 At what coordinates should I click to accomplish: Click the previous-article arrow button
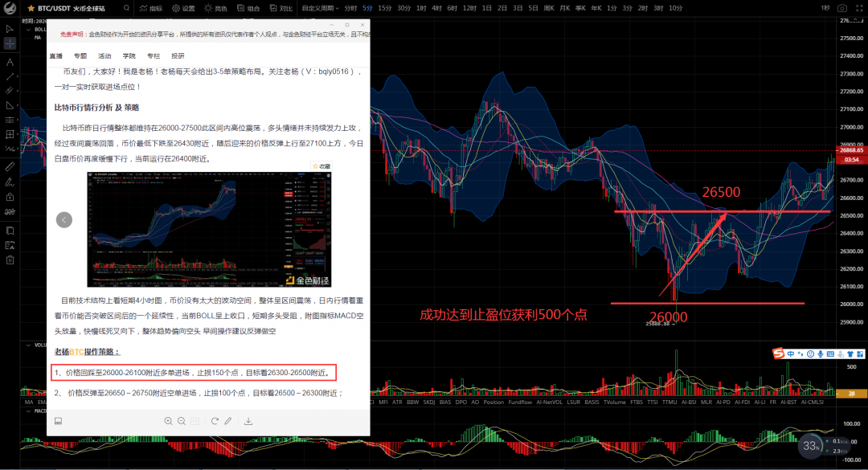63,219
